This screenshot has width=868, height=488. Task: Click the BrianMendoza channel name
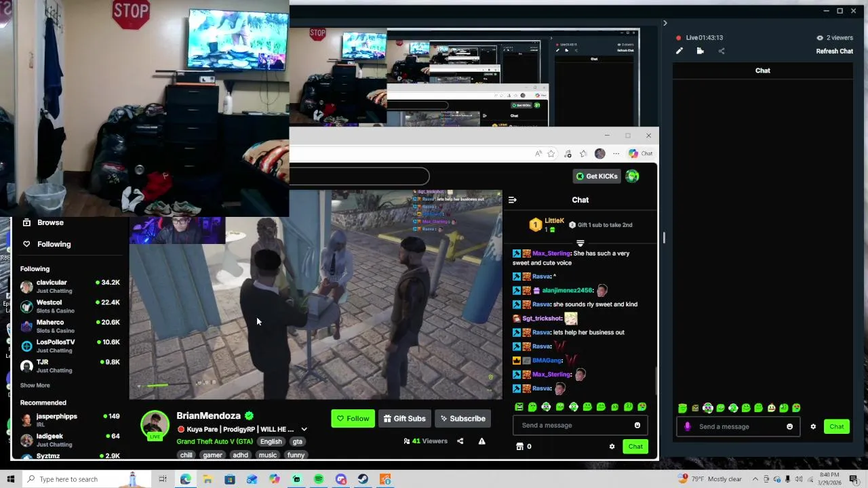[208, 415]
